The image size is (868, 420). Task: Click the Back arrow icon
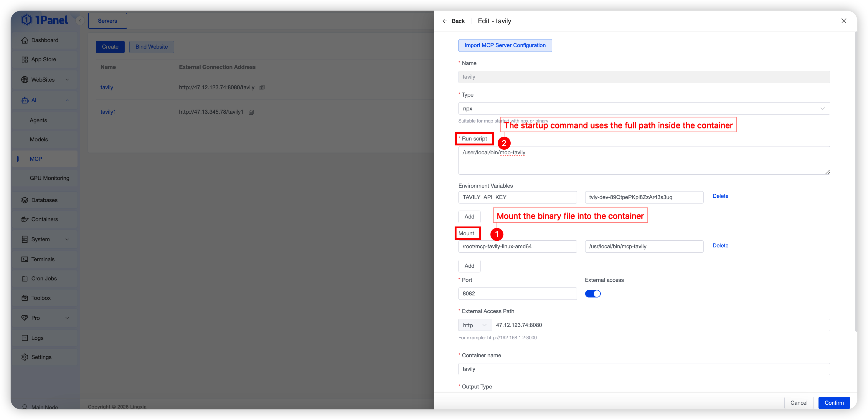click(x=444, y=21)
